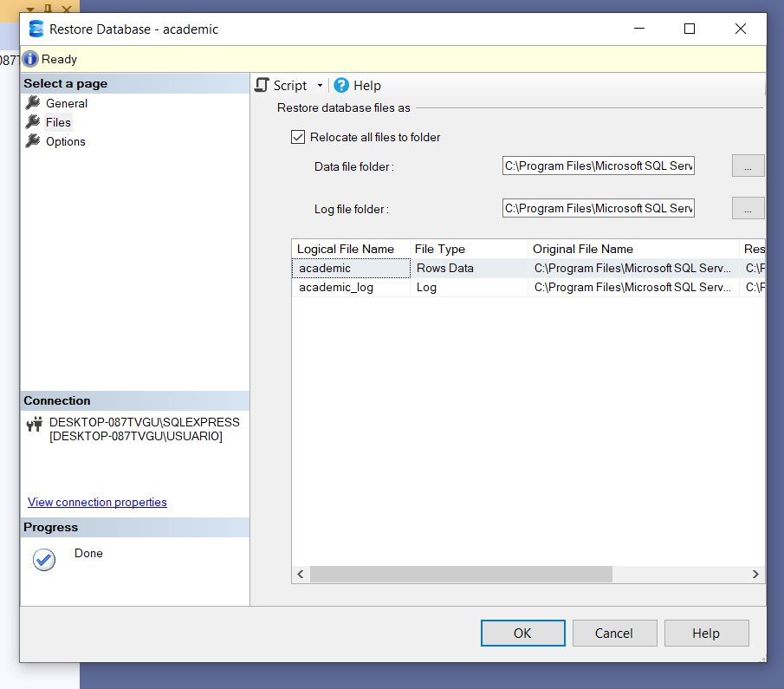Click the original file path for academic_log

click(x=633, y=287)
